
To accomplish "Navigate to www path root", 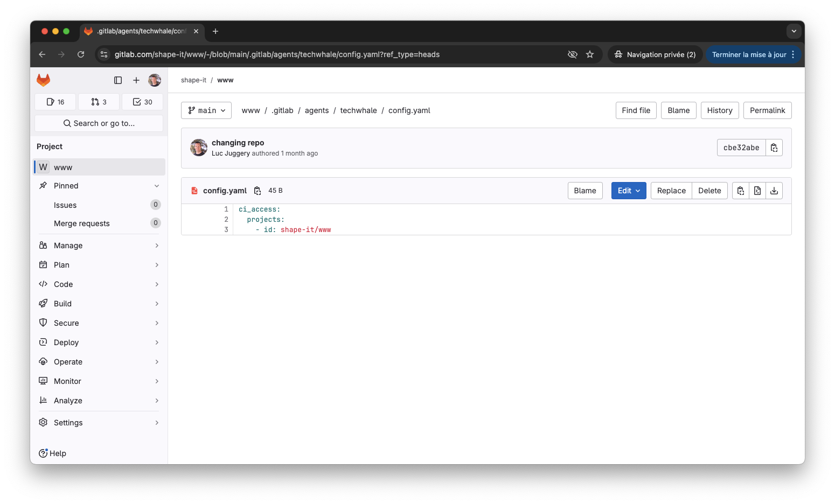I will [250, 110].
